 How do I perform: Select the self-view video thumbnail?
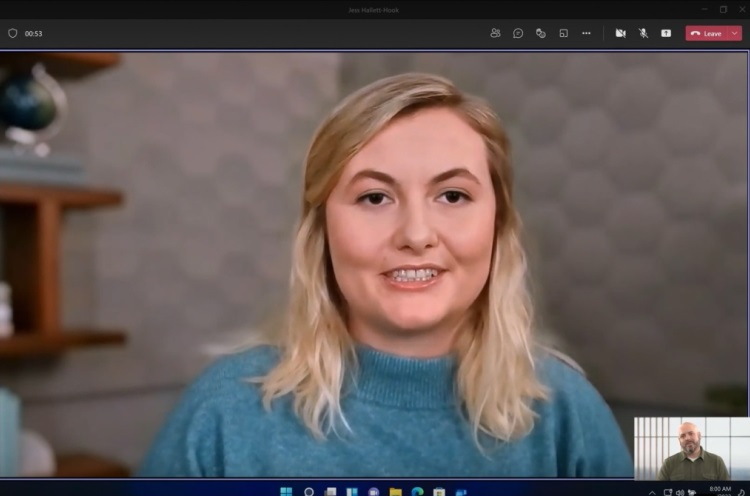[x=691, y=448]
